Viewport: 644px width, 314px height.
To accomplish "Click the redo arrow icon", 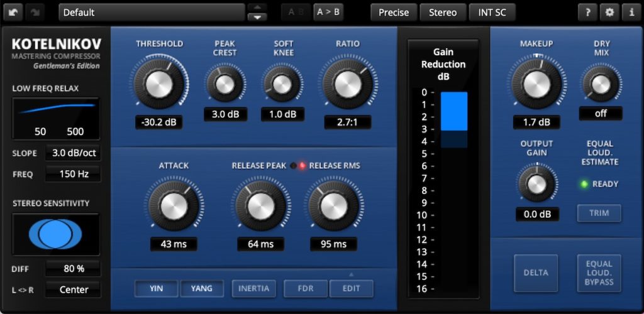I will (x=35, y=13).
